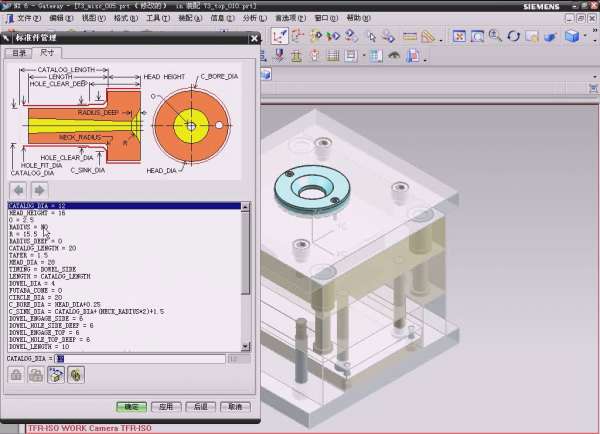Click the rightmost icon under CATALOG_DIA field
Image resolution: width=600 pixels, height=434 pixels.
pyautogui.click(x=76, y=374)
